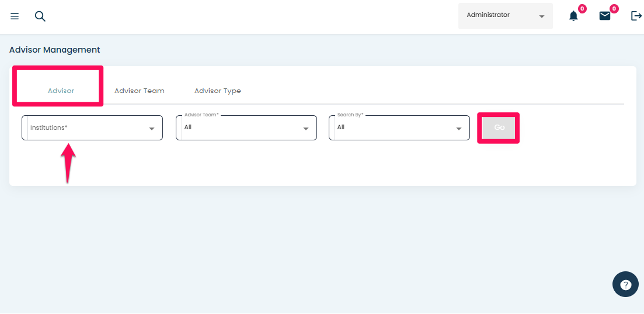644x314 pixels.
Task: Open the Search By dropdown
Action: click(x=395, y=128)
